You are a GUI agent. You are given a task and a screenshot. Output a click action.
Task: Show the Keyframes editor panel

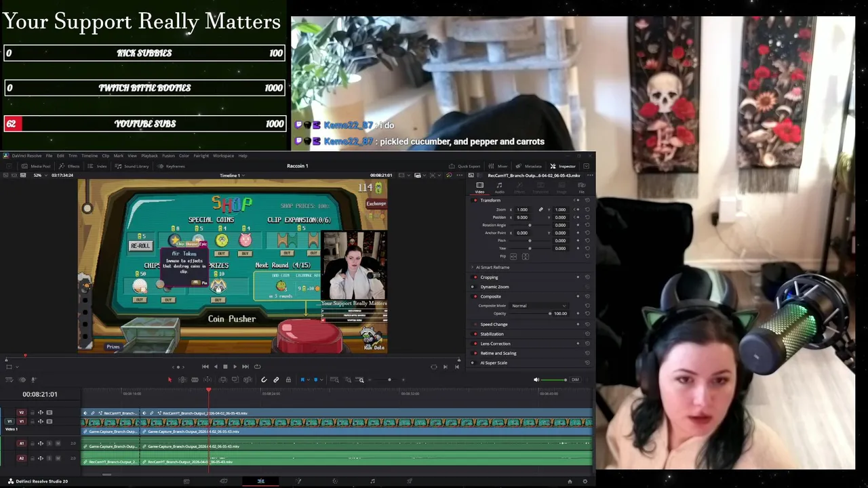pos(171,166)
